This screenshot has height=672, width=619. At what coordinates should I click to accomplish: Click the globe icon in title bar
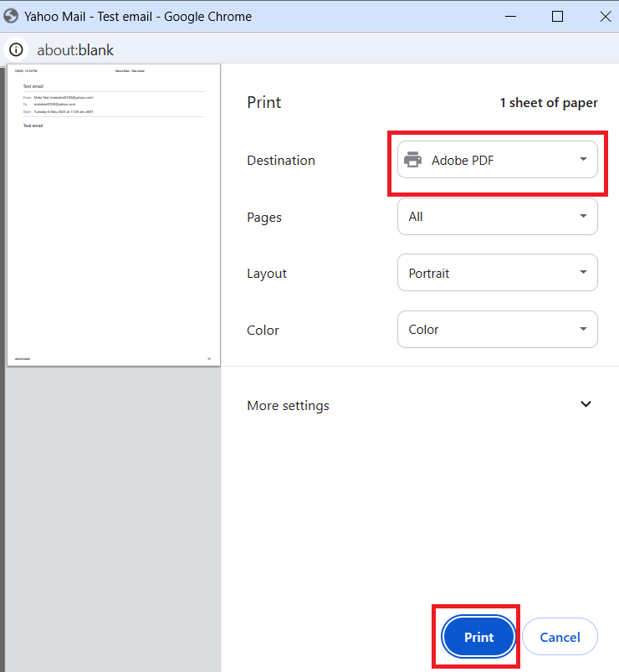tap(11, 16)
